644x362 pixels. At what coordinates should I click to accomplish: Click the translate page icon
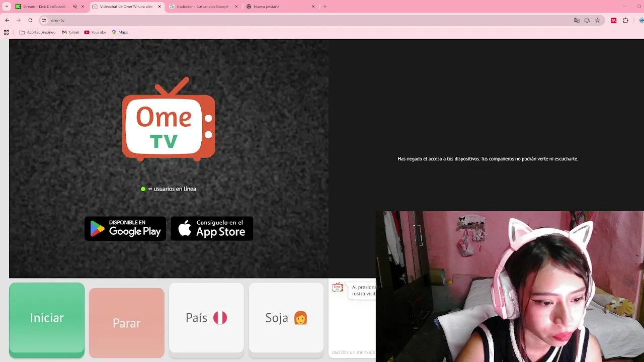click(577, 21)
